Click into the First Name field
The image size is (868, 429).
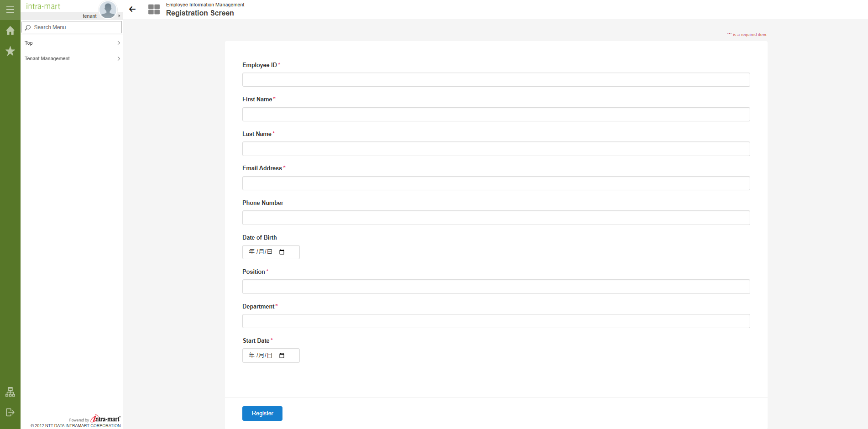click(496, 114)
